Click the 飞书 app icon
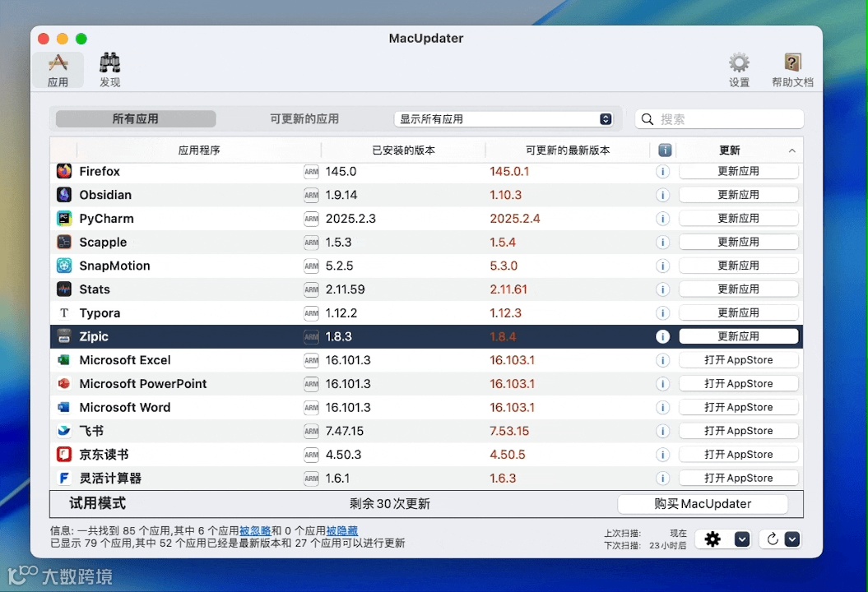Screen dimensions: 868x592 coord(64,431)
